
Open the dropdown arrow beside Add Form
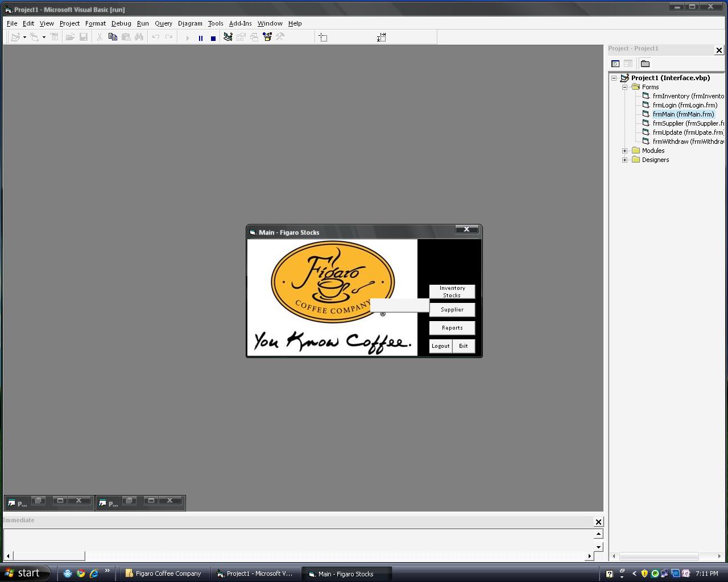[44, 37]
